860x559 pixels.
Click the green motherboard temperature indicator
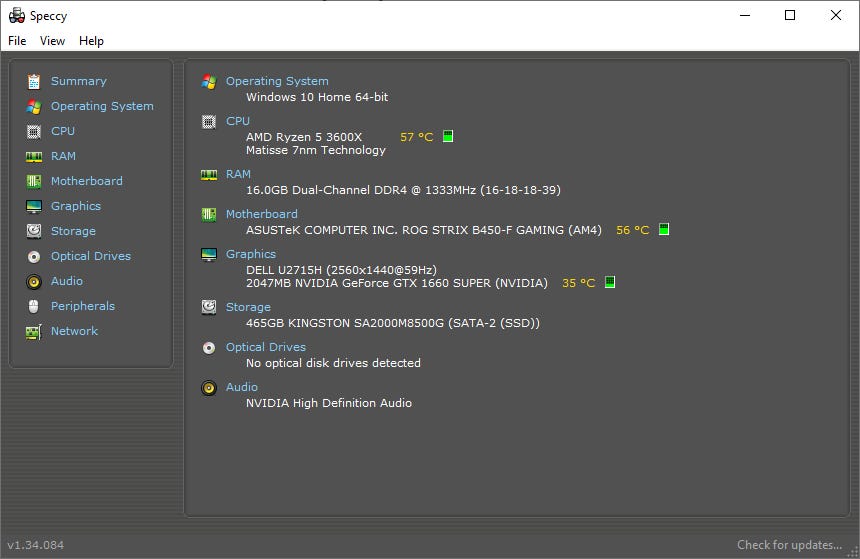click(664, 229)
